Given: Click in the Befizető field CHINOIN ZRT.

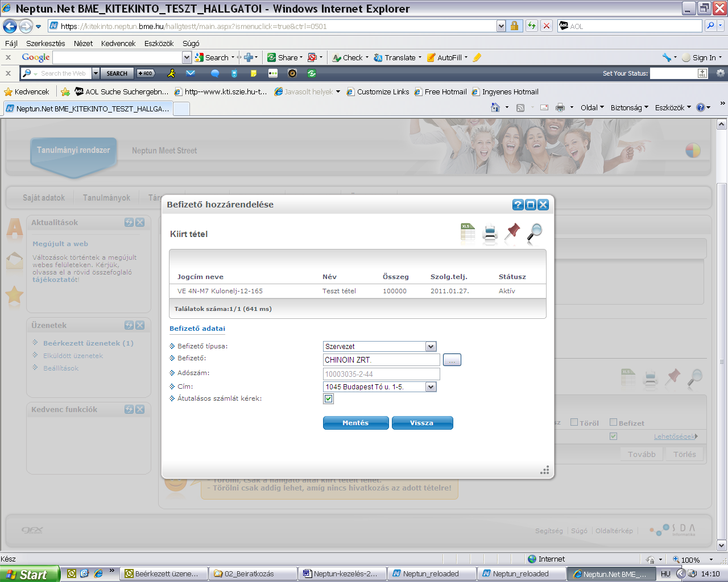Looking at the screenshot, I should point(381,360).
